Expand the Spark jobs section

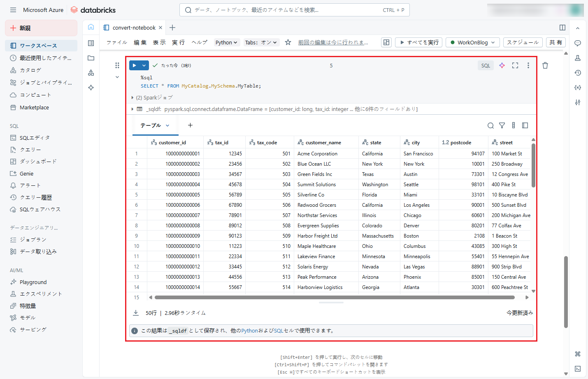pos(132,98)
